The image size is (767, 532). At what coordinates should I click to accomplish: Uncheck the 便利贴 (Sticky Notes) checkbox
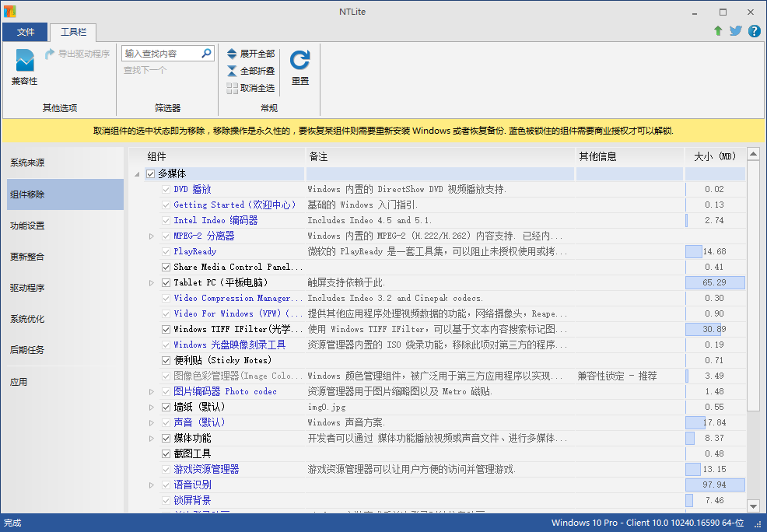tap(166, 360)
